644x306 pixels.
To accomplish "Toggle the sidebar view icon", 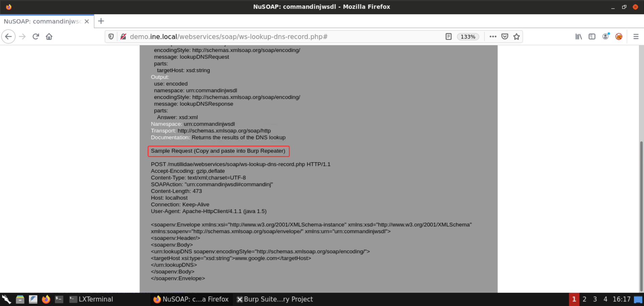I will [x=592, y=37].
